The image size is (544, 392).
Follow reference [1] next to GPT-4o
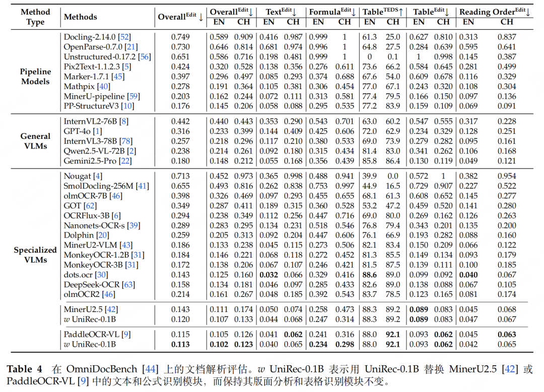tap(98, 131)
